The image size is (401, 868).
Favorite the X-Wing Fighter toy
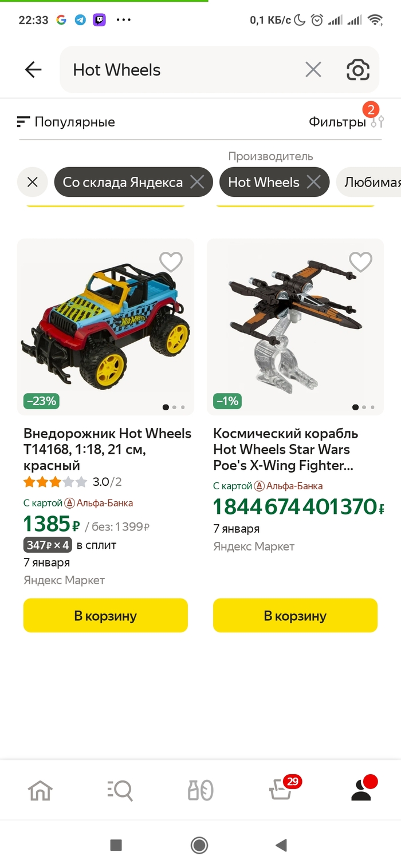coord(360,262)
